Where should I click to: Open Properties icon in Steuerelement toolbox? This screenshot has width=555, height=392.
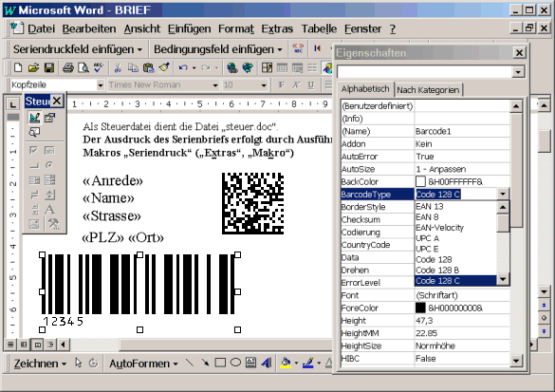tap(50, 118)
